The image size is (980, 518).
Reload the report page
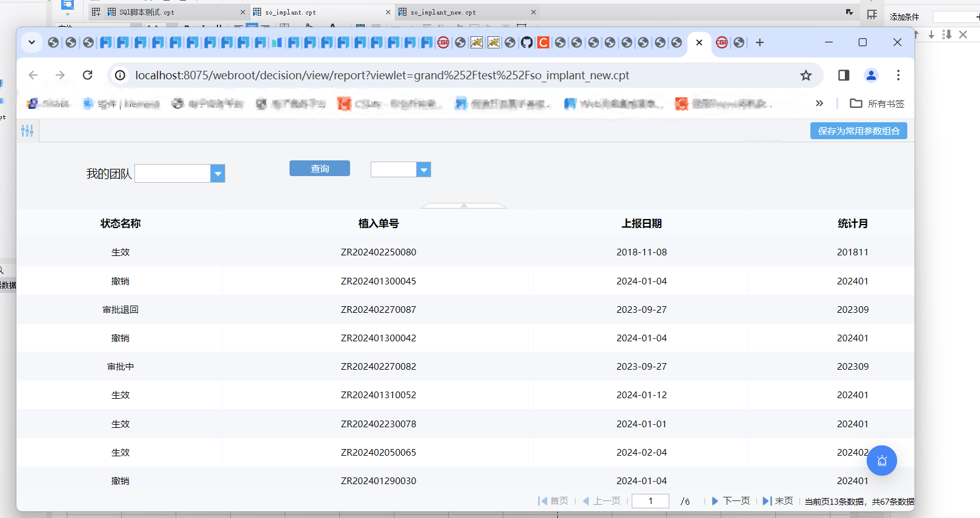coord(88,75)
